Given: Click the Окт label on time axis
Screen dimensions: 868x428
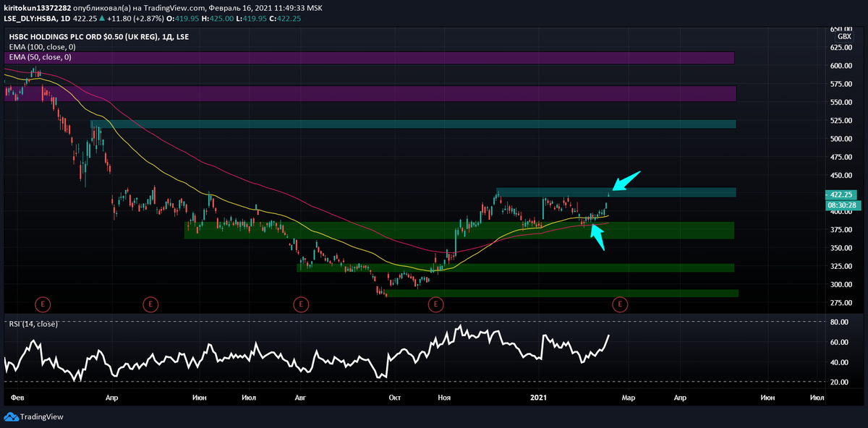Looking at the screenshot, I should coord(394,398).
